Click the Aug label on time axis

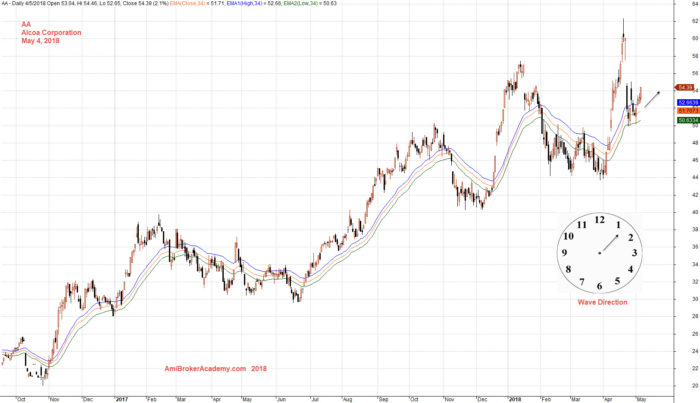tap(347, 399)
